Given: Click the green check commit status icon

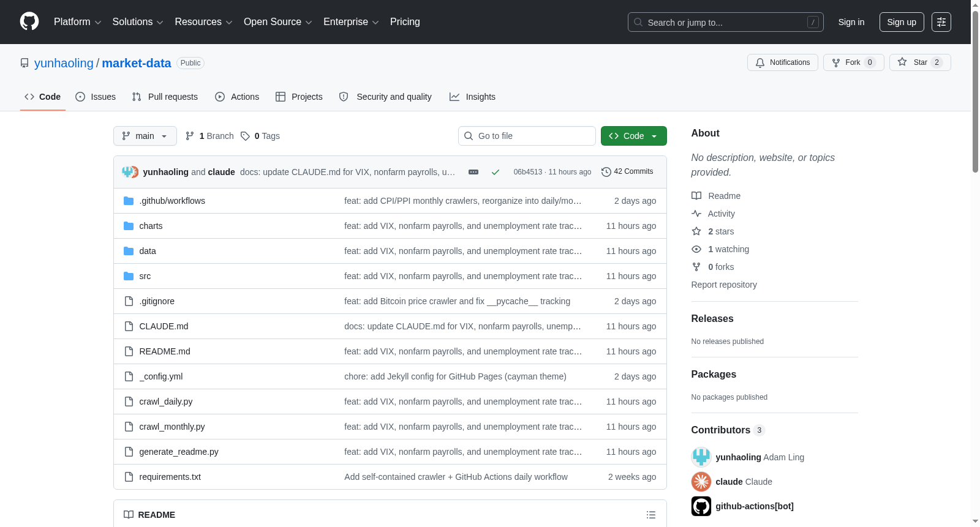Looking at the screenshot, I should 496,172.
